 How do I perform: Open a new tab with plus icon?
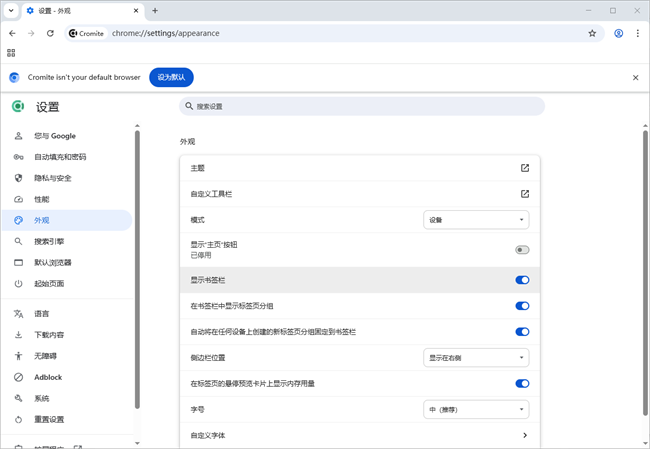155,11
